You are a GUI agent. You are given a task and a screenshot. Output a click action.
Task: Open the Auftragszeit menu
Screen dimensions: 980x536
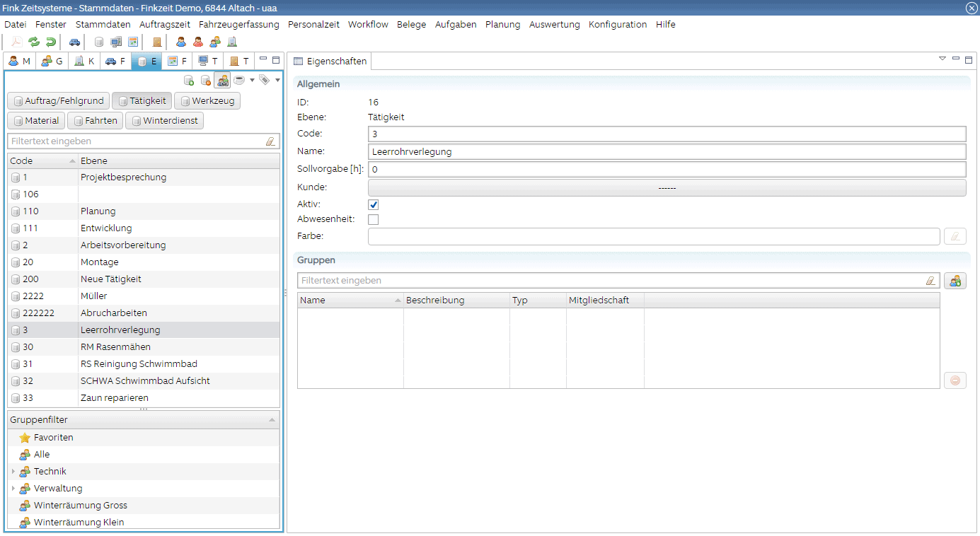click(165, 24)
